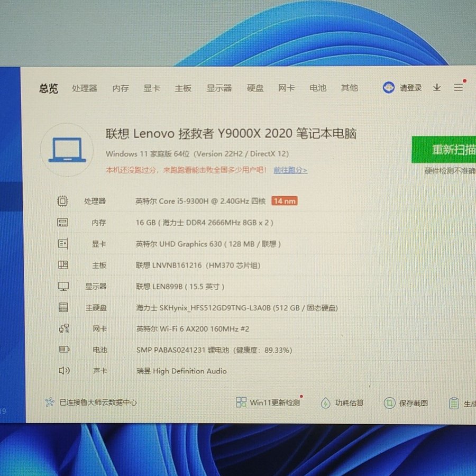This screenshot has height=476, width=476.
Task: Click the clipboard report icon
Action: click(x=454, y=404)
